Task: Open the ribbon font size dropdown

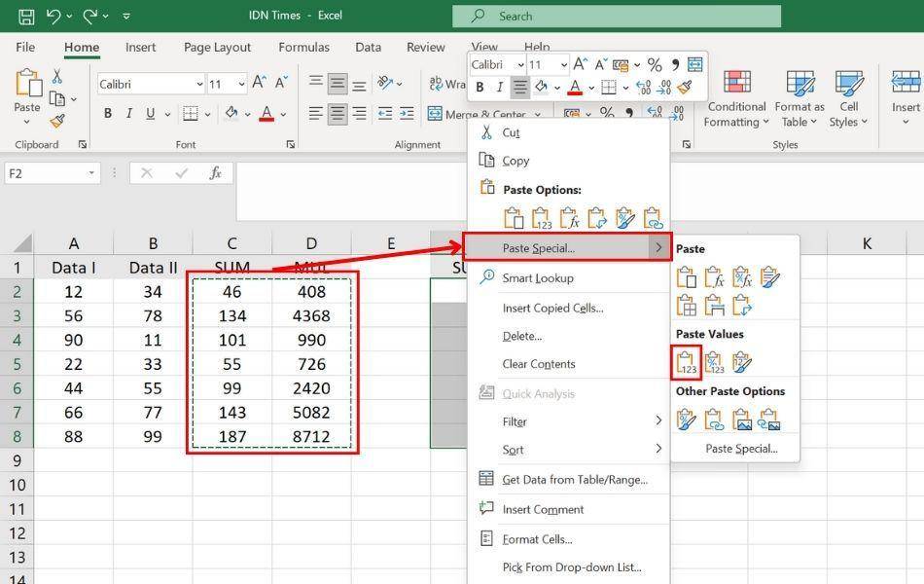Action: point(241,85)
